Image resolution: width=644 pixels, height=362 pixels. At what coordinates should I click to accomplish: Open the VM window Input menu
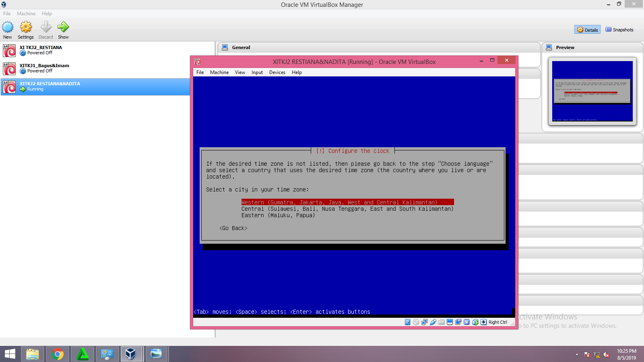257,72
